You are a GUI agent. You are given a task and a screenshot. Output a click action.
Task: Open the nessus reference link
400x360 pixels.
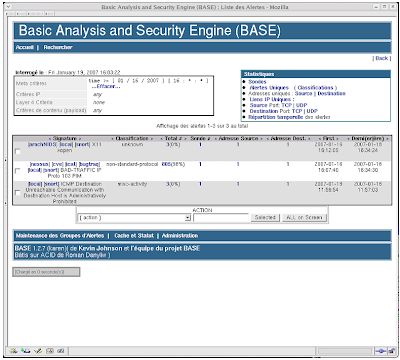click(40, 164)
